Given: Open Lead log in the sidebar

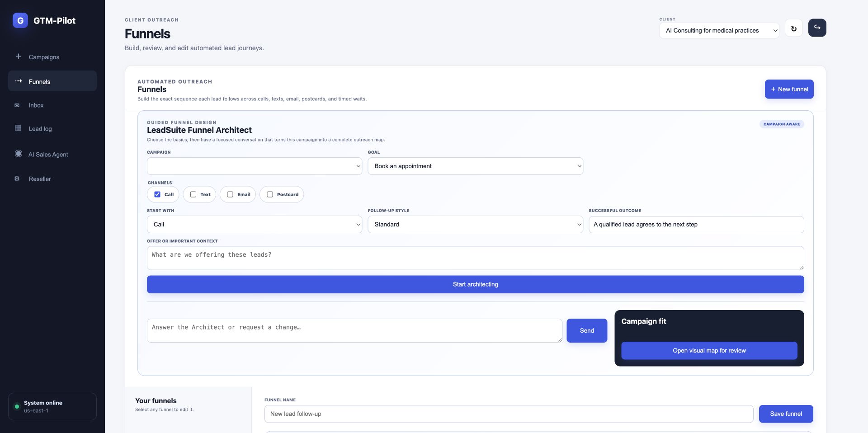Looking at the screenshot, I should click(52, 129).
